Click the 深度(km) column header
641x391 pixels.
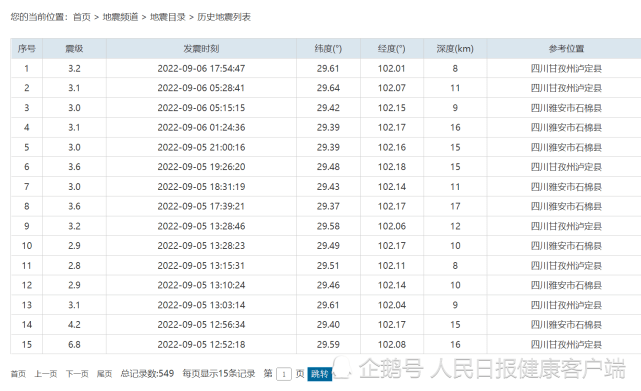[x=455, y=49]
